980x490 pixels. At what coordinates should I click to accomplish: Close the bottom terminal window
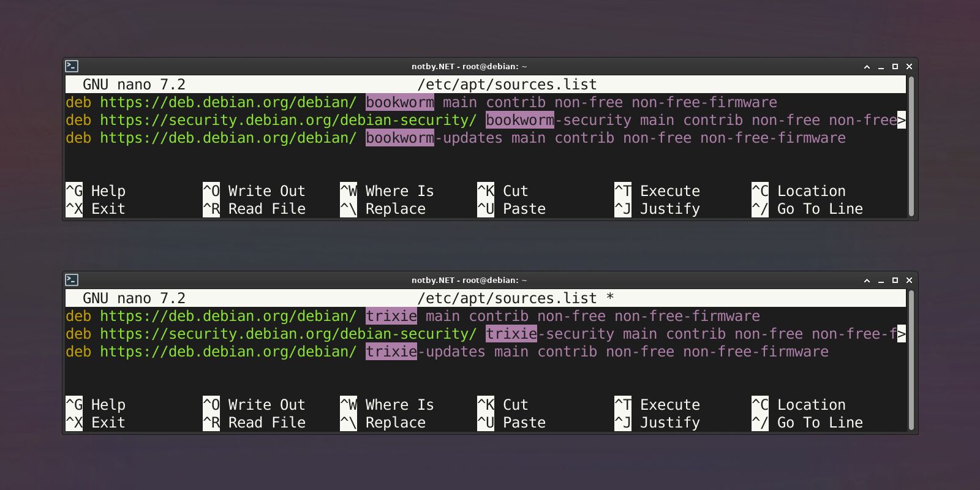(x=909, y=281)
